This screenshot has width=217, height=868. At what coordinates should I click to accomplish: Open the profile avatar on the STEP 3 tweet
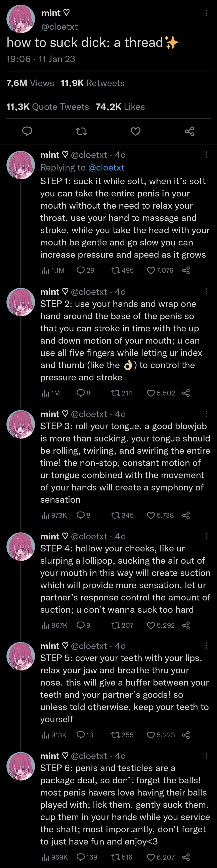coord(20,424)
